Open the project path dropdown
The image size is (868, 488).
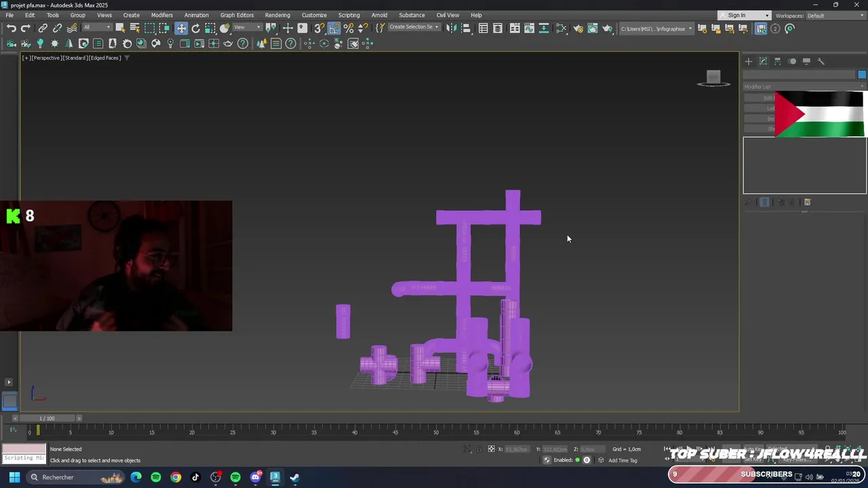[x=657, y=28]
